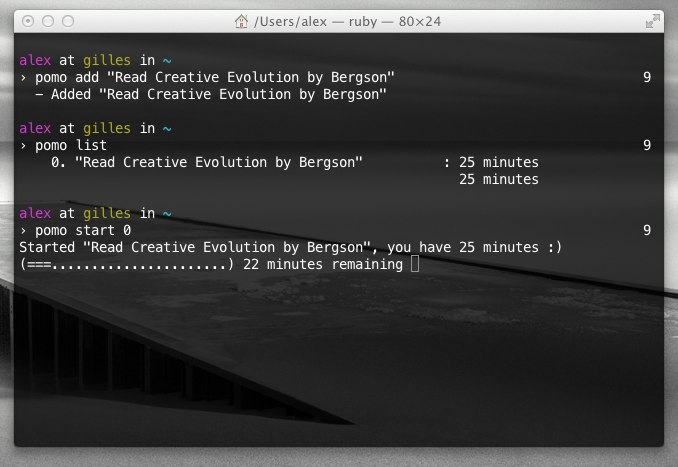Select task 0 entry in pomo list output
The width and height of the screenshot is (678, 467).
click(206, 162)
